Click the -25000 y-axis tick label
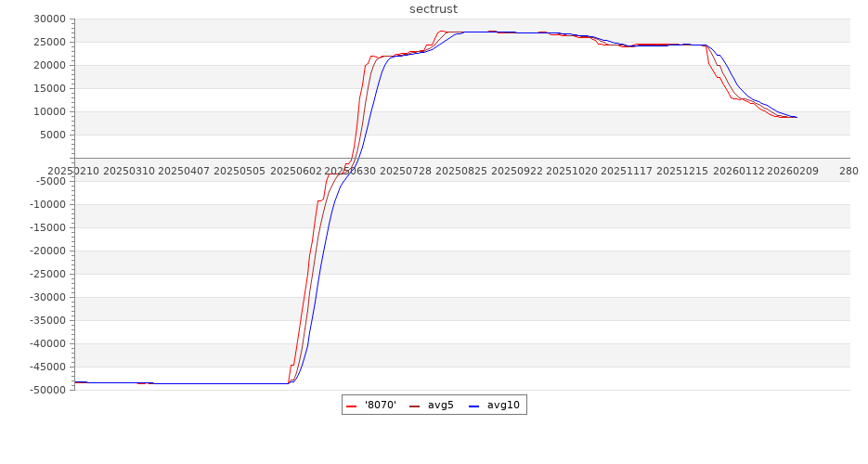 (46, 275)
